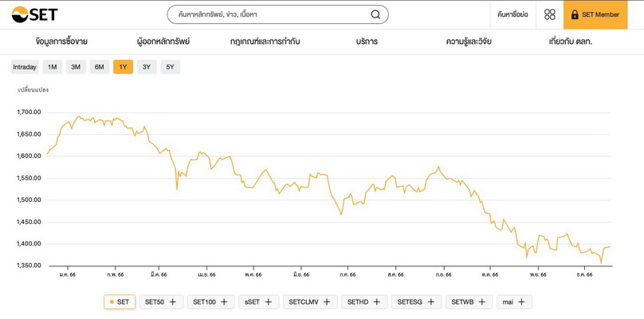Open the apps grid icon

coord(550,14)
